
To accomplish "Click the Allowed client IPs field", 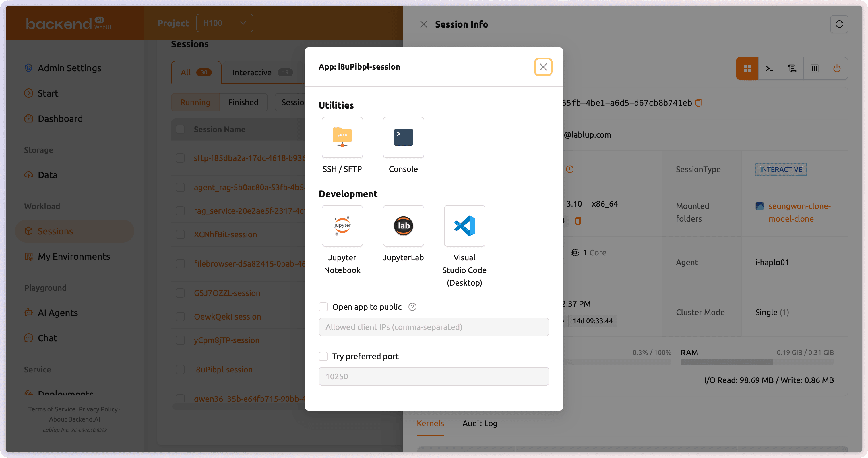I will click(434, 327).
